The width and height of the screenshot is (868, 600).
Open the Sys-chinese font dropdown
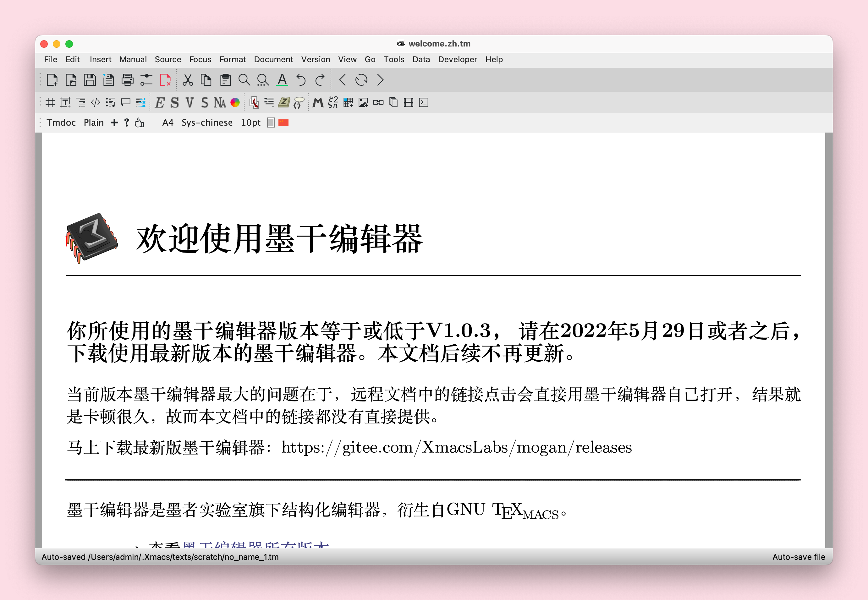(x=207, y=123)
